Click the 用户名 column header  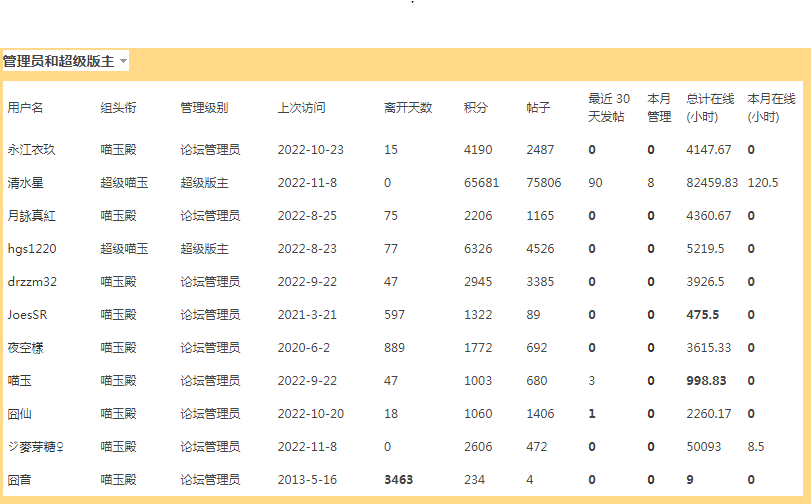[x=25, y=108]
